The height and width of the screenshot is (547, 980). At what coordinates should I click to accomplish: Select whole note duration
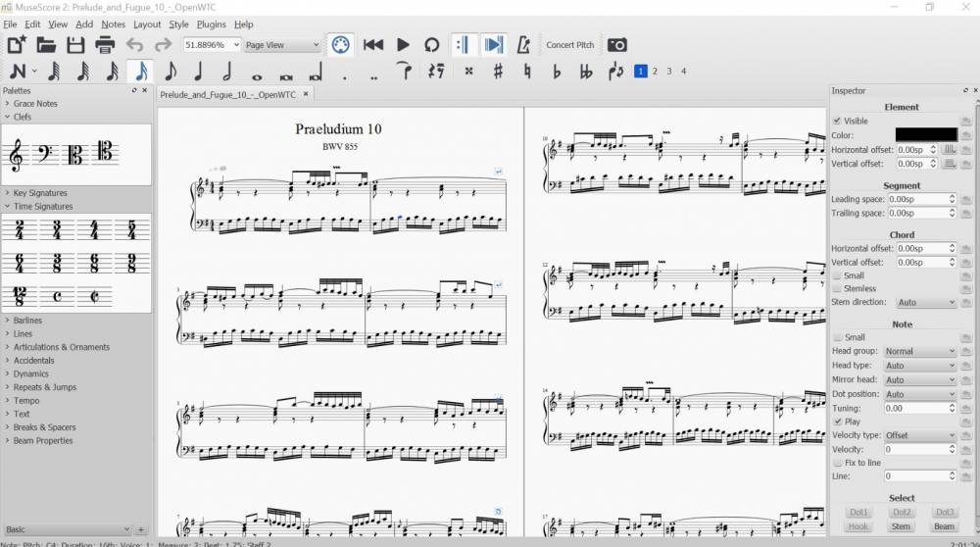257,76
